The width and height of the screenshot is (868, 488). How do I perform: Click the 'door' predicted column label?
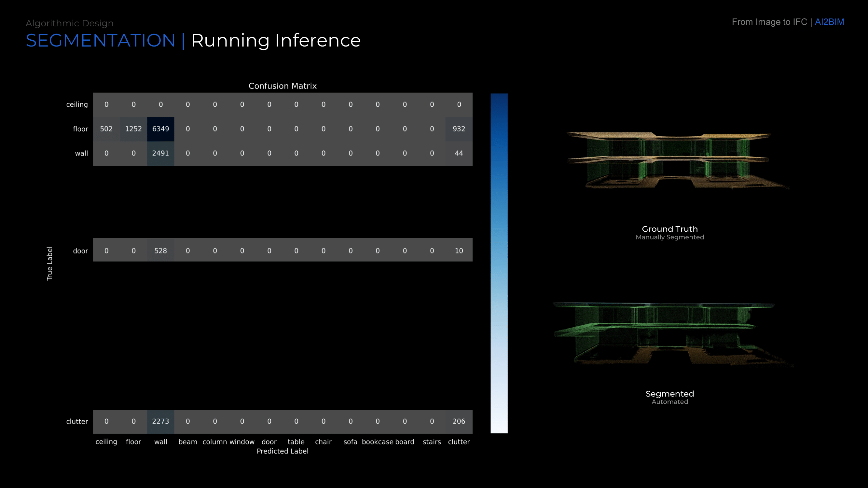point(269,442)
